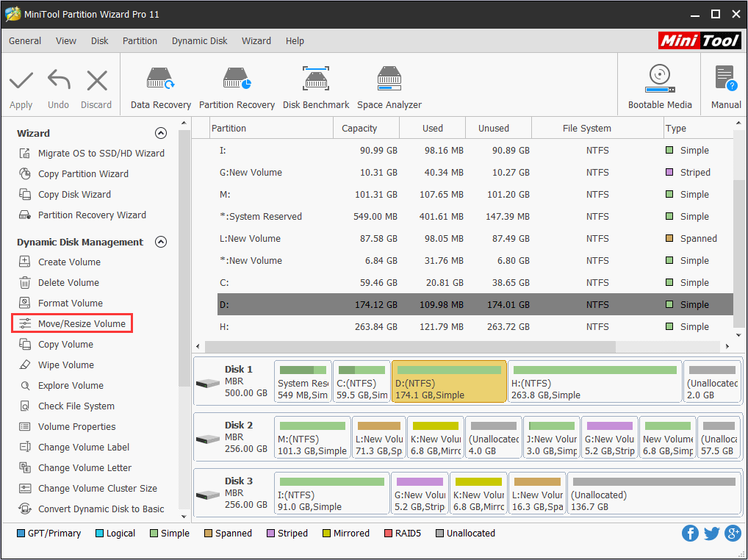Choose Copy Volume in sidebar
This screenshot has width=748, height=560.
(x=56, y=344)
